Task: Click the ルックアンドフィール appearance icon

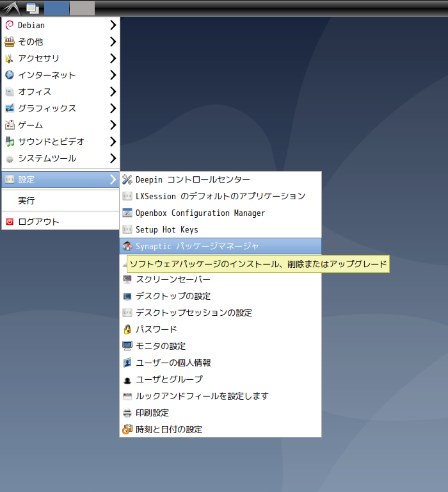Action: coord(127,397)
